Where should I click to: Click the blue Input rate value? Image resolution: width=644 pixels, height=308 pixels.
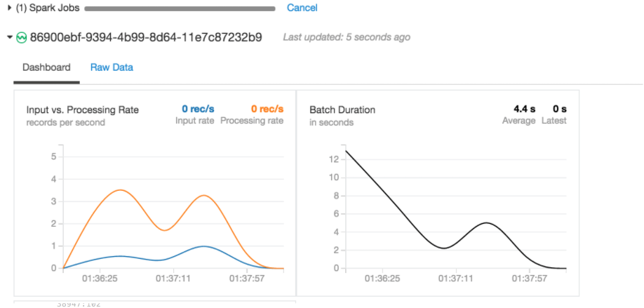click(x=198, y=109)
